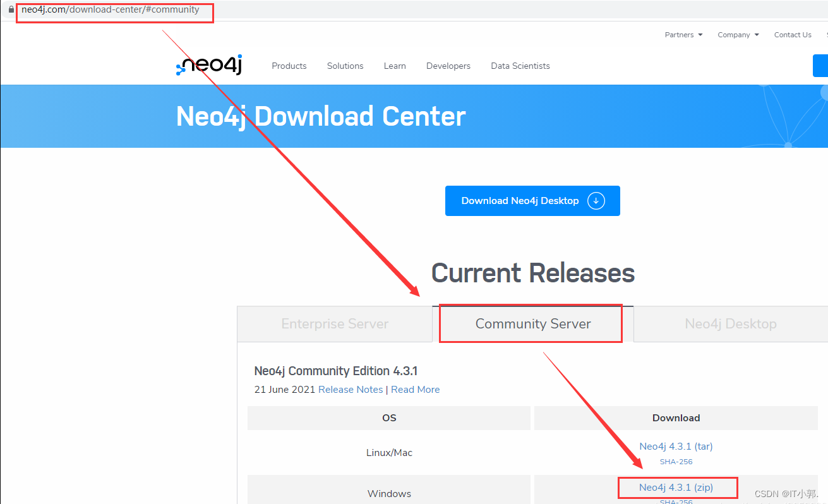
Task: Open the Learn menu
Action: (x=395, y=66)
